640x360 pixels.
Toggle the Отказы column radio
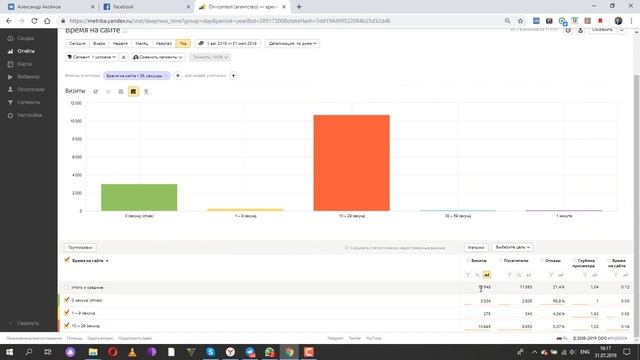(x=542, y=260)
